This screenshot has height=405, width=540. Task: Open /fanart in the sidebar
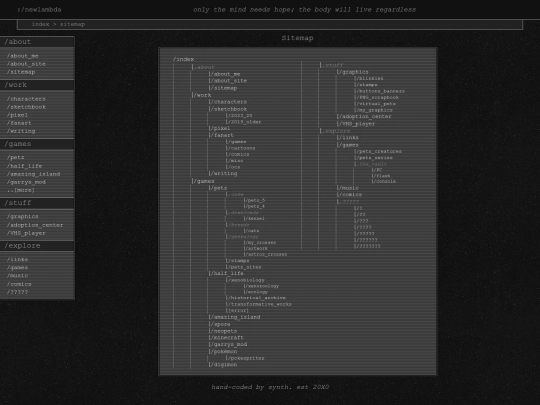19,123
